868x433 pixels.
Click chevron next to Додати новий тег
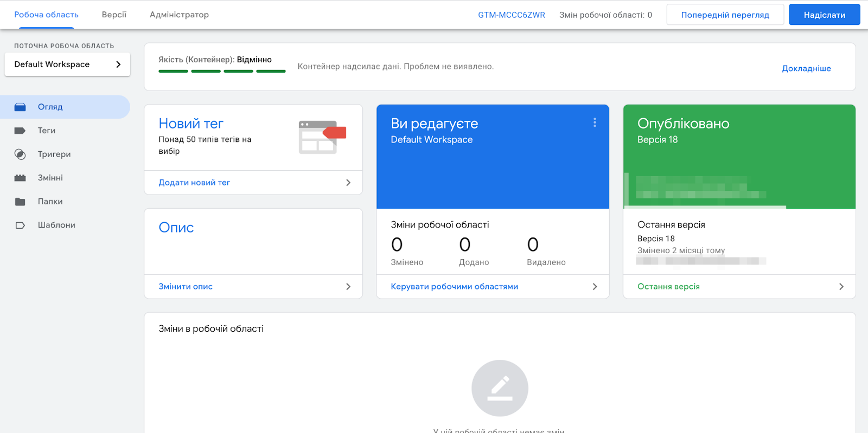pyautogui.click(x=348, y=183)
